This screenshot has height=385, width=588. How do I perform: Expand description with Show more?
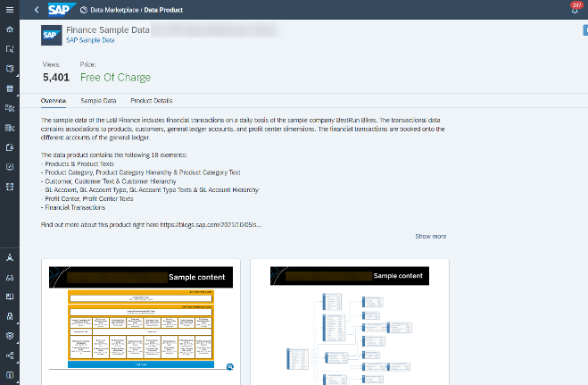(430, 237)
